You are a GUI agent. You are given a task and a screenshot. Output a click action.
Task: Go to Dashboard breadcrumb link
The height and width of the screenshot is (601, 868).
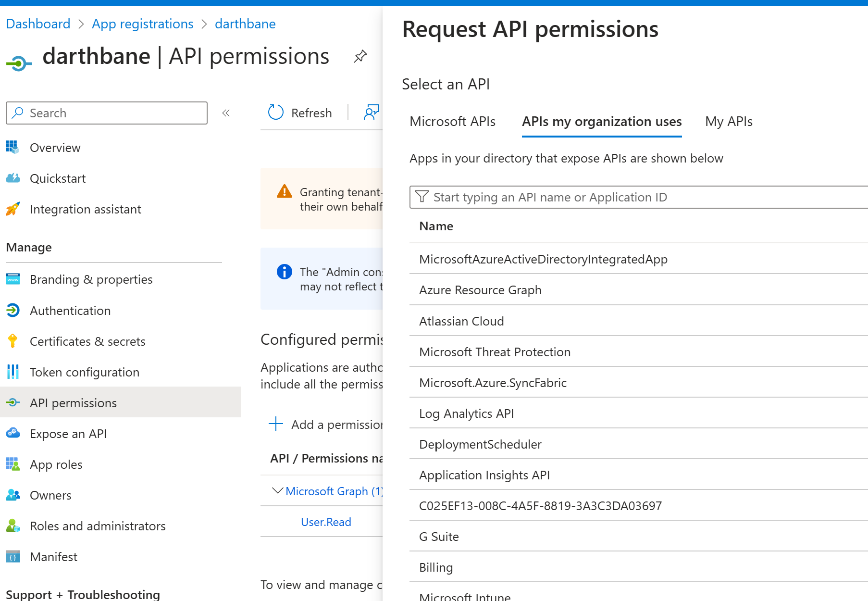[x=38, y=24]
